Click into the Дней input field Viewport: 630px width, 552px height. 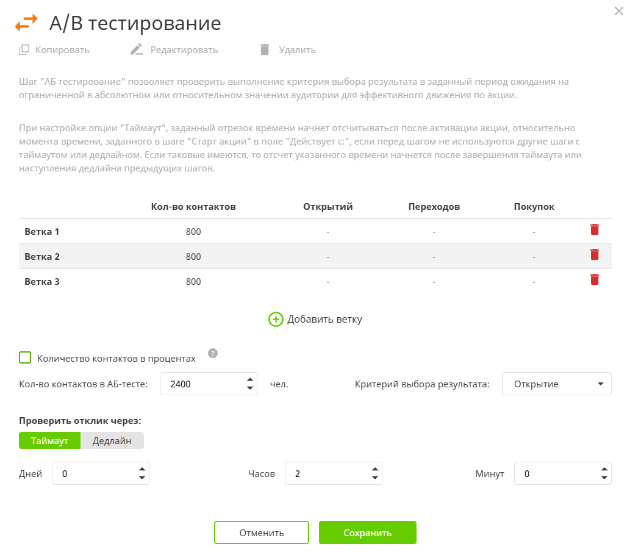95,474
